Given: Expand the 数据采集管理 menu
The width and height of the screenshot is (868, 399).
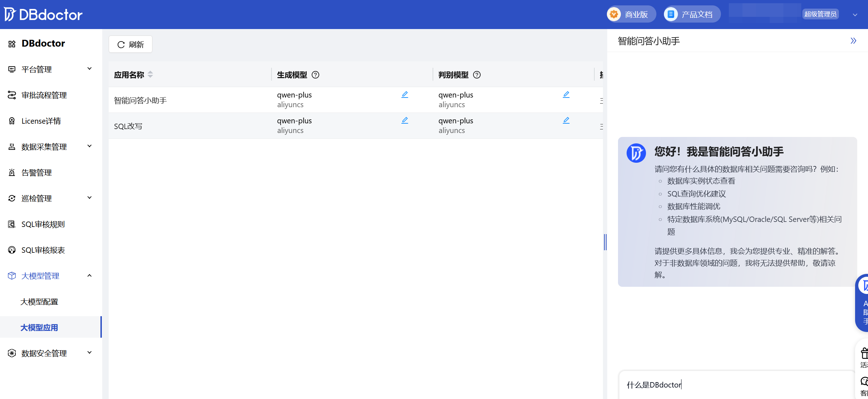Looking at the screenshot, I should (51, 147).
